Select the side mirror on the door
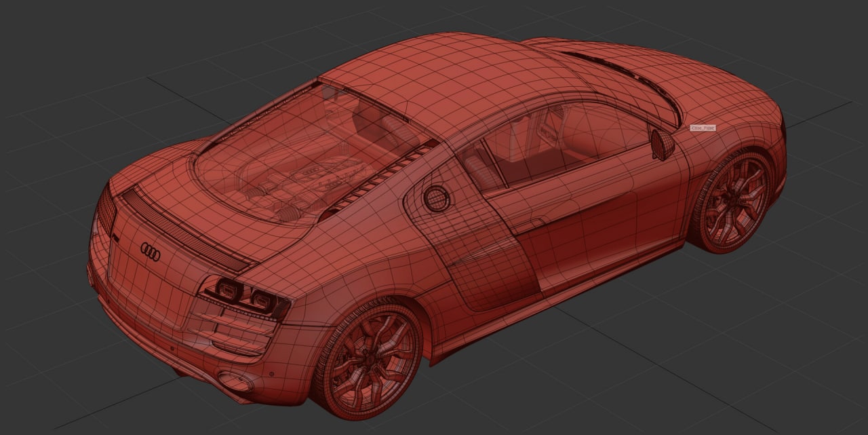The width and height of the screenshot is (868, 435). (x=663, y=144)
